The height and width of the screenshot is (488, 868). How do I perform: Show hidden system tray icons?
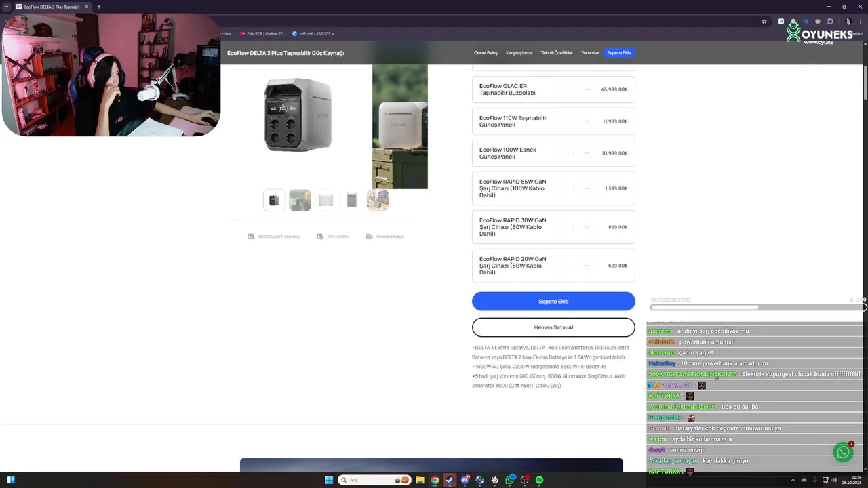pyautogui.click(x=793, y=480)
